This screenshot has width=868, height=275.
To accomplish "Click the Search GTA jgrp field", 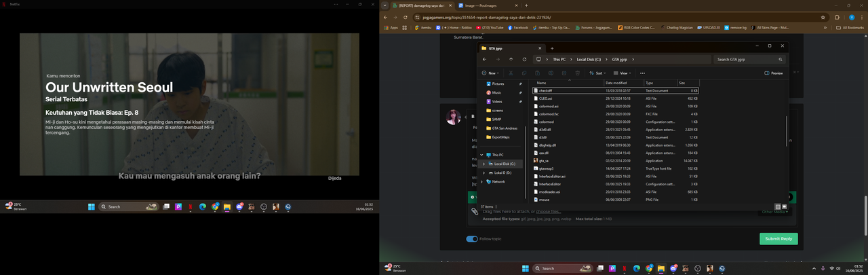I will (x=751, y=59).
